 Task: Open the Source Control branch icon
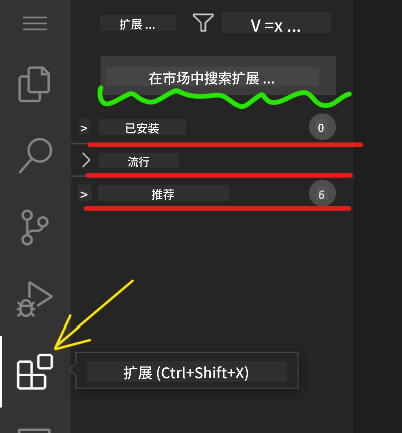(35, 227)
